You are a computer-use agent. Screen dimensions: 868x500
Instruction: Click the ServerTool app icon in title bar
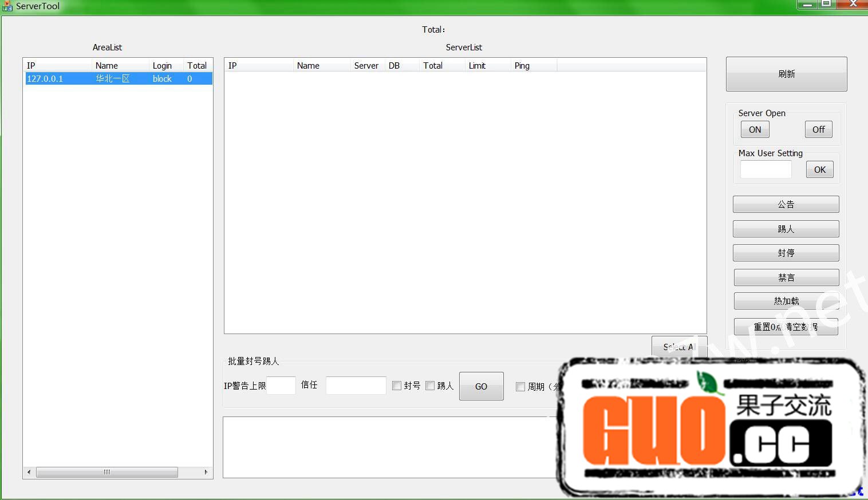pyautogui.click(x=7, y=6)
